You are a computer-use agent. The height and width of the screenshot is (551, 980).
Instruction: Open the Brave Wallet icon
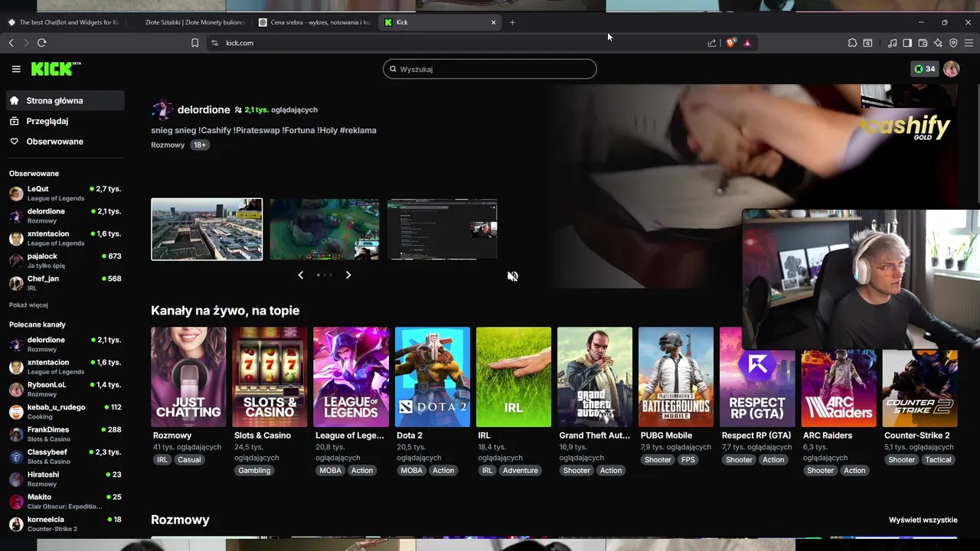(x=923, y=43)
